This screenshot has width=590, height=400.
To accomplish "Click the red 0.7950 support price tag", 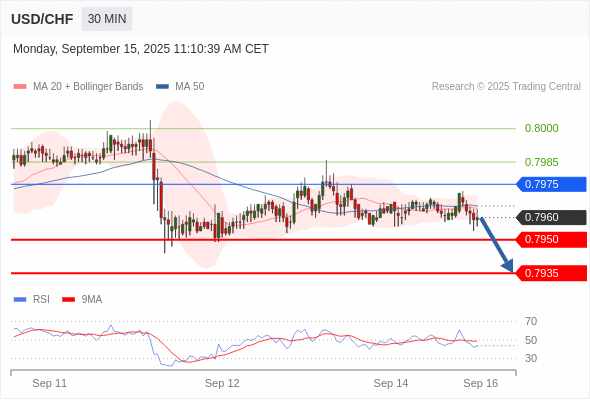I will [x=551, y=239].
